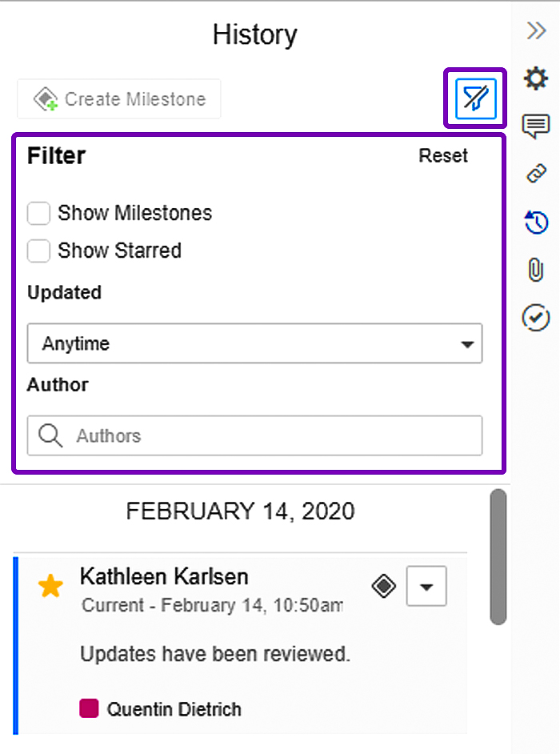Enable the Show Milestones checkbox
This screenshot has height=754, width=560.
(39, 214)
